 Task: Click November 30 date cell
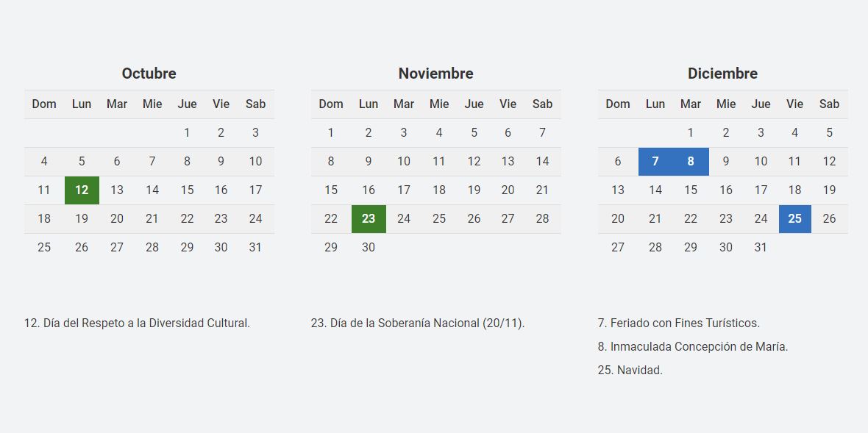coord(369,248)
